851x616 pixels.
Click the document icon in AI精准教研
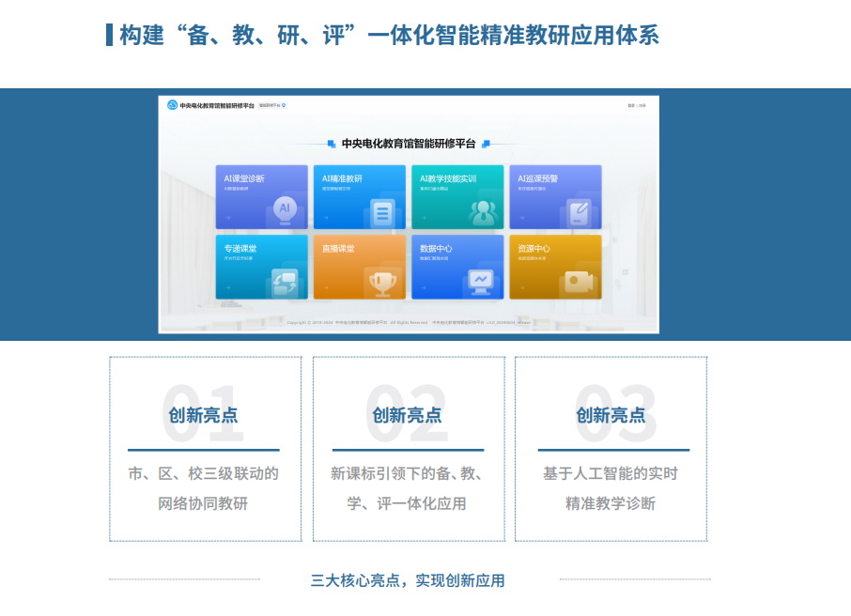tap(382, 212)
